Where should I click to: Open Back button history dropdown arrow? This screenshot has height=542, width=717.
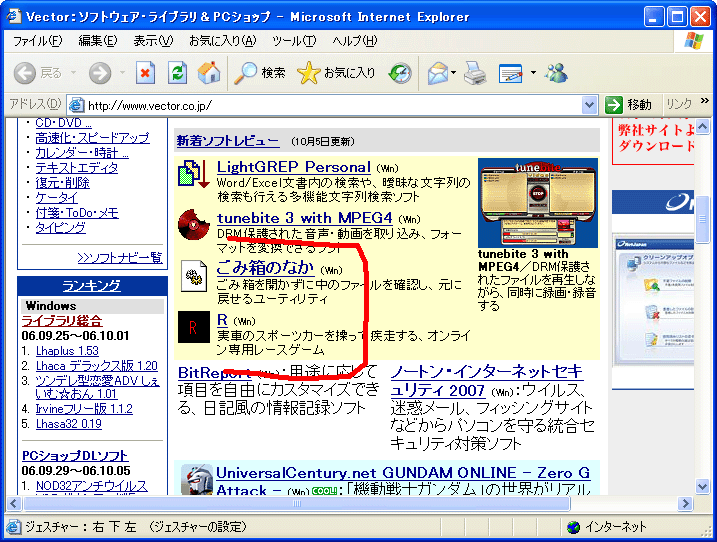point(73,73)
